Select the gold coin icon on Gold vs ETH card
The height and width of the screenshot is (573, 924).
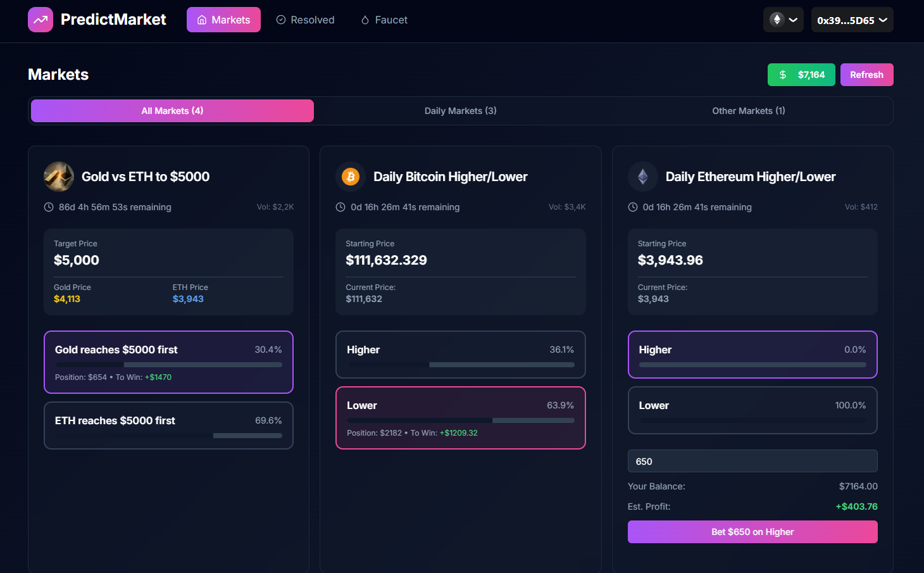(x=58, y=177)
